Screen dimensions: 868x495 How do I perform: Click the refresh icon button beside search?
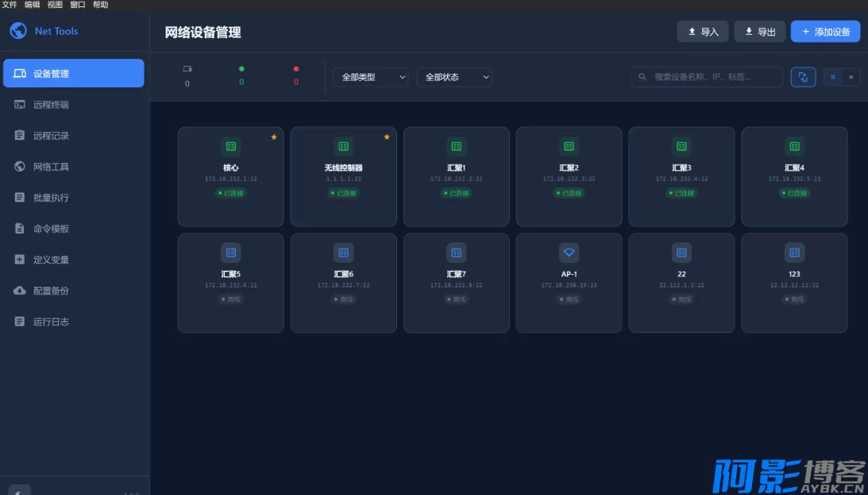pos(803,77)
